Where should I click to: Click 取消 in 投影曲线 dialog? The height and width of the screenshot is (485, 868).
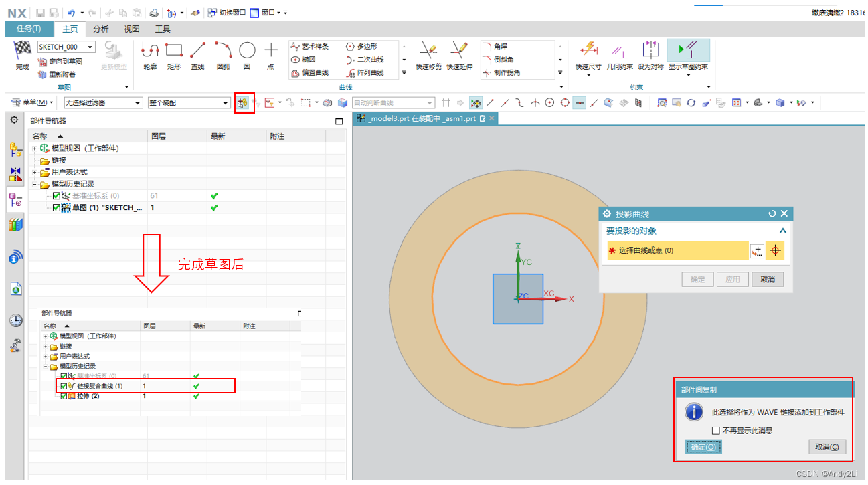768,279
